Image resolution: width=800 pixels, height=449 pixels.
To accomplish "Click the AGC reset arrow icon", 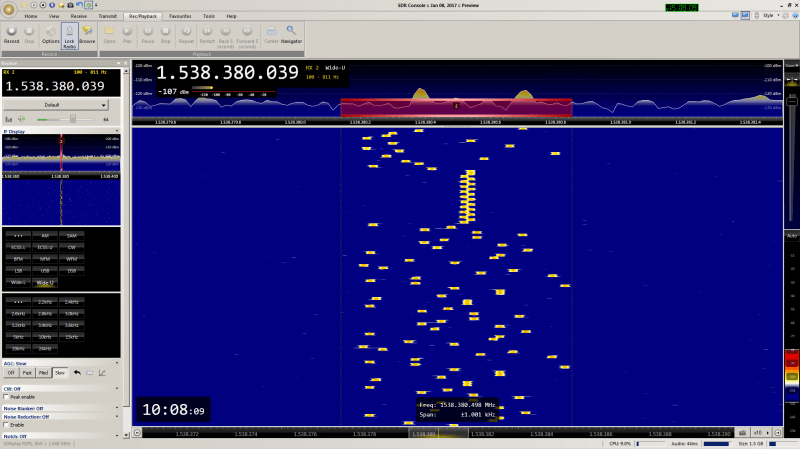I will tap(77, 373).
